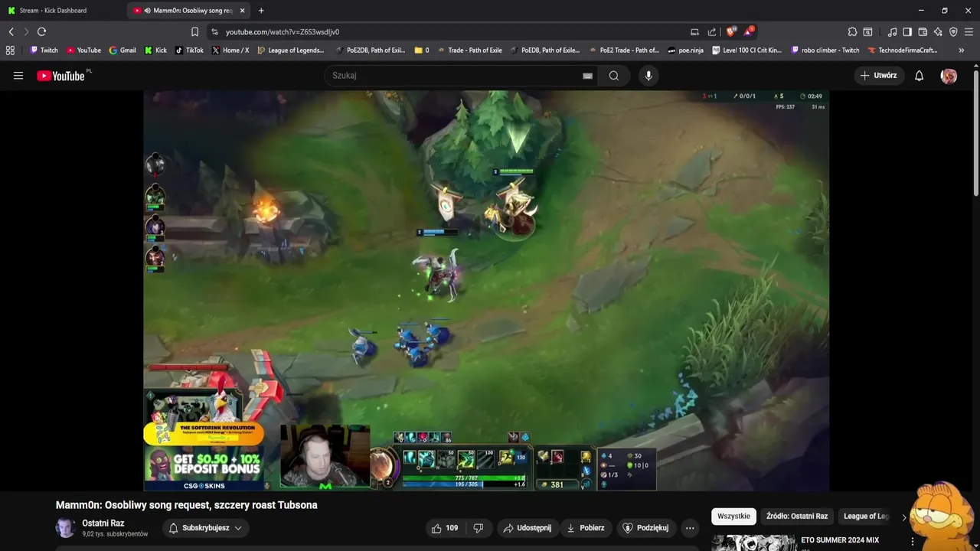Open more actions three-dot menu under video
Viewport: 980px width, 551px height.
690,528
